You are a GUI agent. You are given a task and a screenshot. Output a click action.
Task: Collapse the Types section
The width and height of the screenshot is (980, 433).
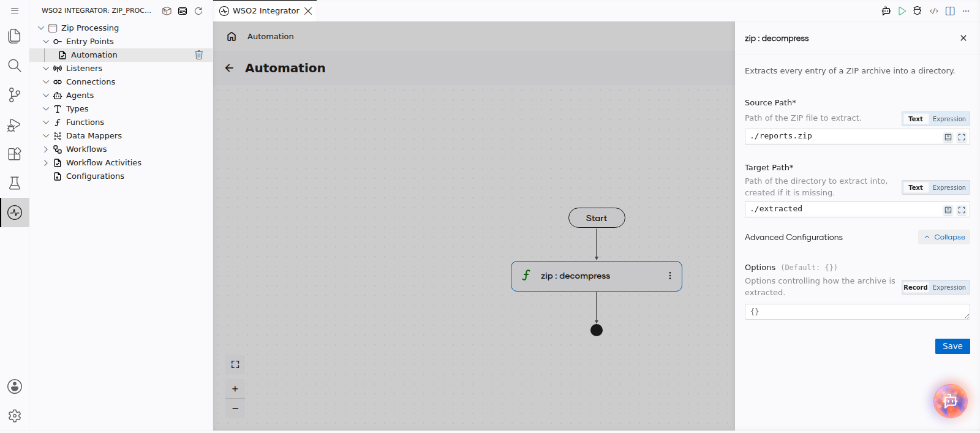(x=46, y=109)
